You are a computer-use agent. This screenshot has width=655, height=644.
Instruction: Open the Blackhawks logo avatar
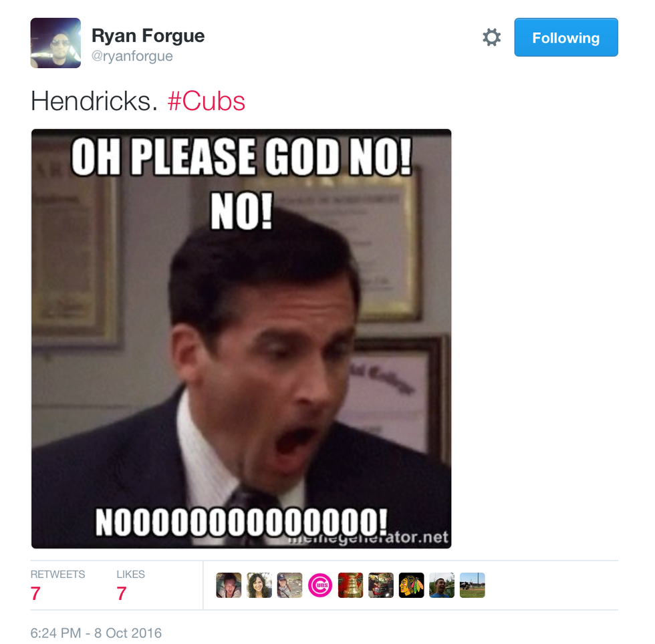pos(412,585)
